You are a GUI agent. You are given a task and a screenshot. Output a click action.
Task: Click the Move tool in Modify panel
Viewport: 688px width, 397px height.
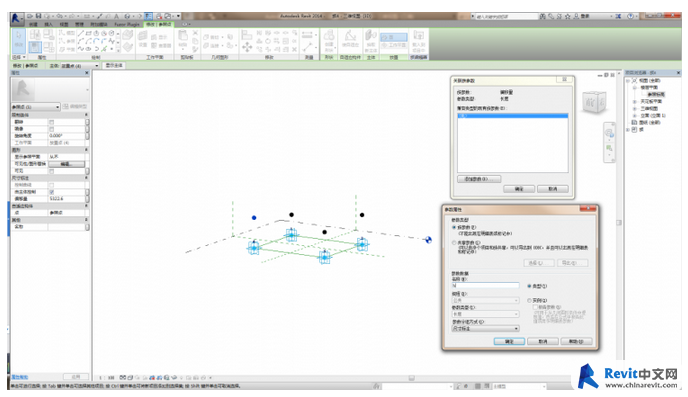pos(247,47)
